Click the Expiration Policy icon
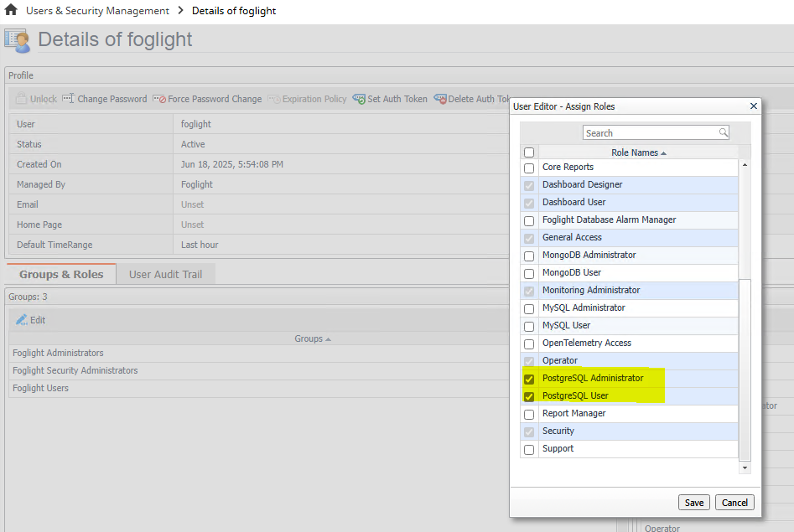794x532 pixels. tap(272, 98)
